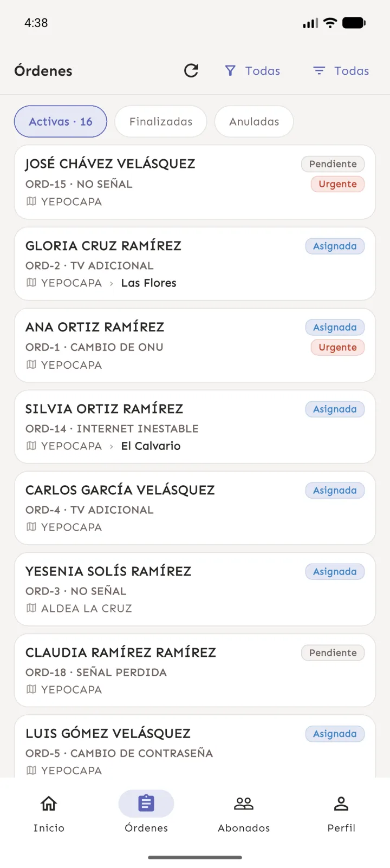Switch to Finalizadas orders chip
This screenshot has width=390, height=868.
[161, 121]
